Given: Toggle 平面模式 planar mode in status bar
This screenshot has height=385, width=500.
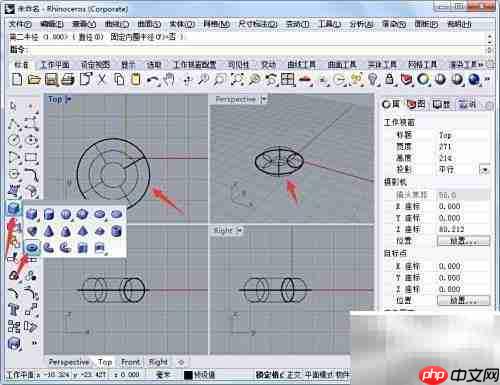Looking at the screenshot, I should (x=319, y=375).
